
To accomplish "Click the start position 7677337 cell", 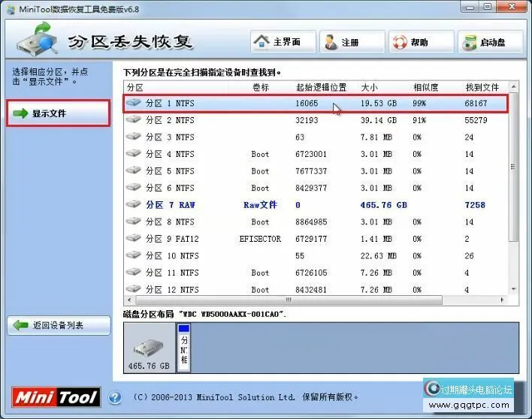I will 311,171.
